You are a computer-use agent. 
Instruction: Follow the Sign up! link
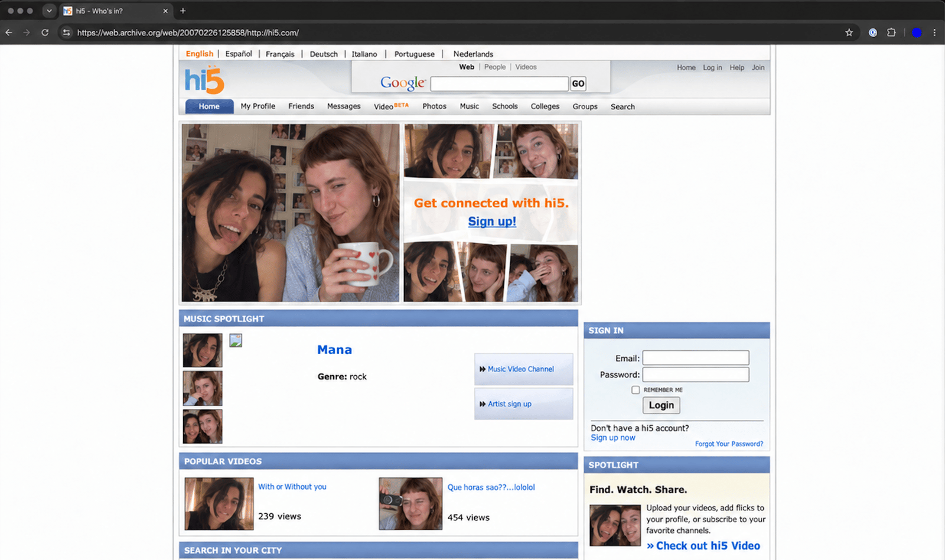[x=492, y=222]
